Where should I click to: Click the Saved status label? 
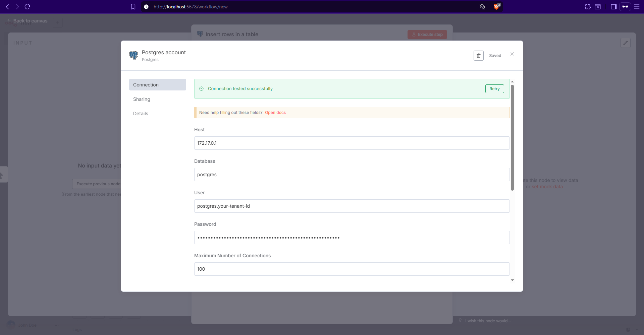[495, 56]
